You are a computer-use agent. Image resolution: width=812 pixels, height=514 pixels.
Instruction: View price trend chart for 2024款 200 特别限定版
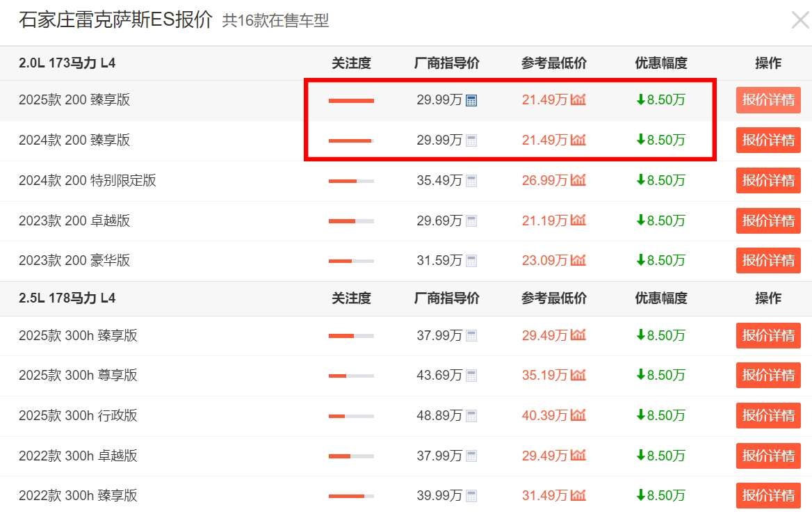[578, 180]
